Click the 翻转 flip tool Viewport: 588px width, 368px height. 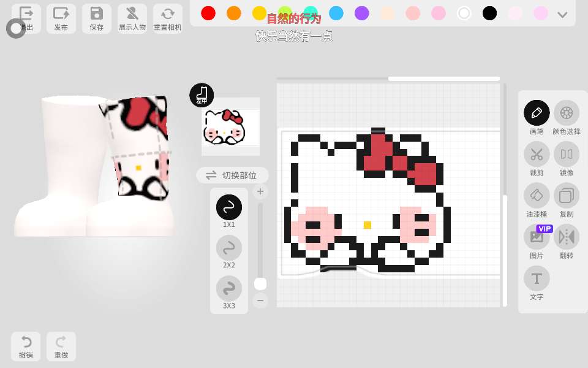point(567,237)
